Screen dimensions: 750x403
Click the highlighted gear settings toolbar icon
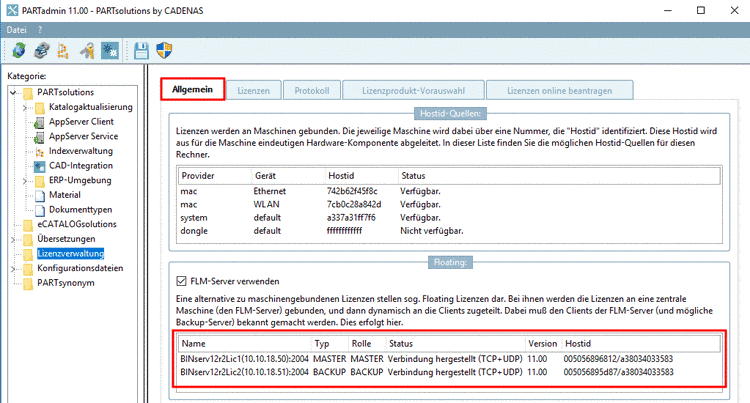110,50
